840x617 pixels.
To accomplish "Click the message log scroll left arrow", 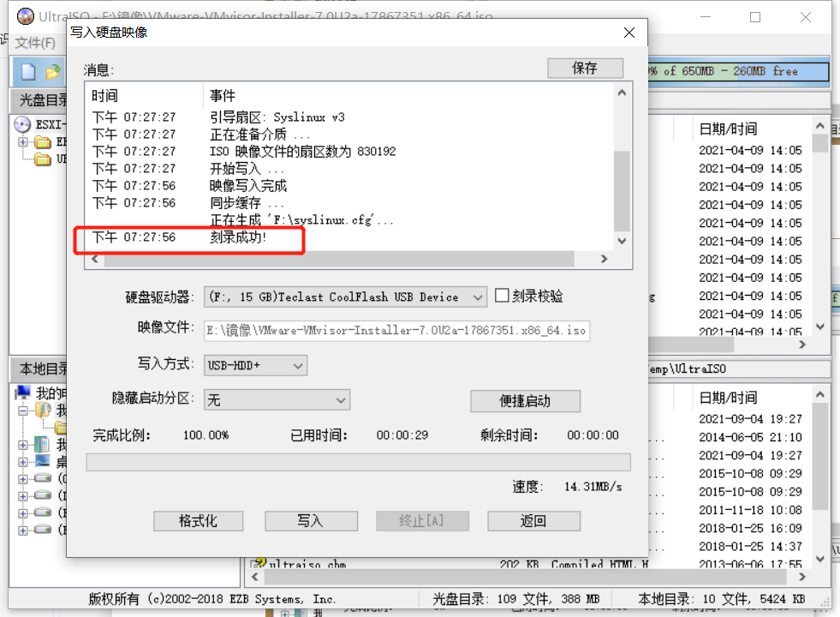I will tap(95, 259).
